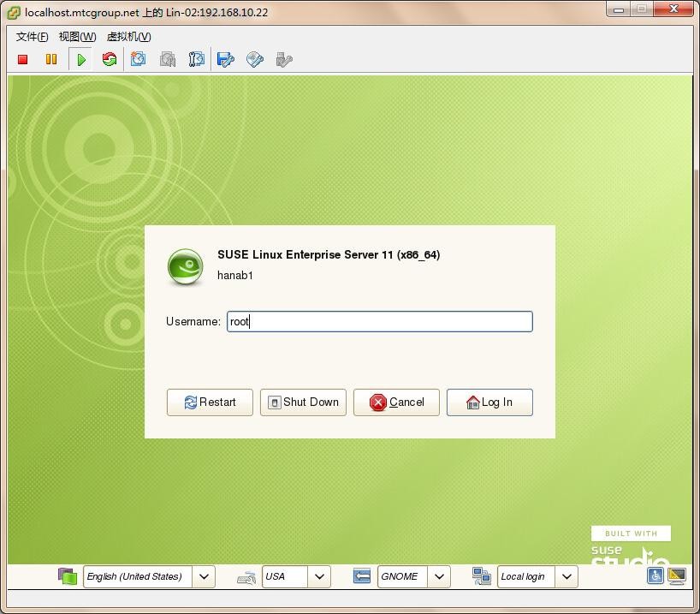700x614 pixels.
Task: Click the red power off stop icon
Action: point(23,59)
